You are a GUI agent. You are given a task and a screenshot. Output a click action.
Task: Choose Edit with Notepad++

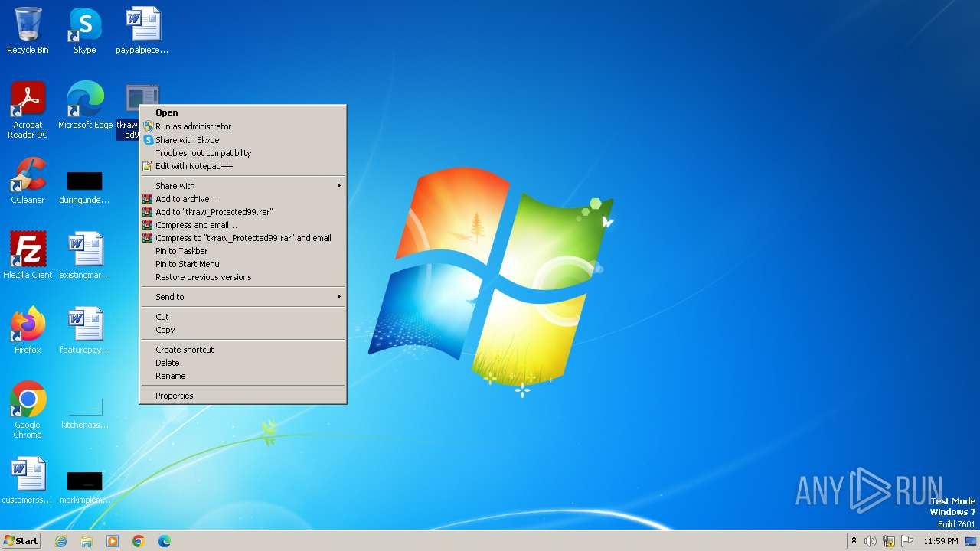tap(243, 166)
